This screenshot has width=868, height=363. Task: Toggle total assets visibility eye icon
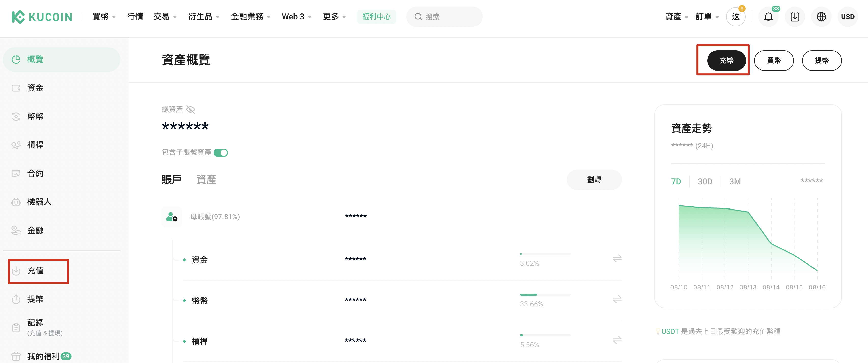pos(191,109)
